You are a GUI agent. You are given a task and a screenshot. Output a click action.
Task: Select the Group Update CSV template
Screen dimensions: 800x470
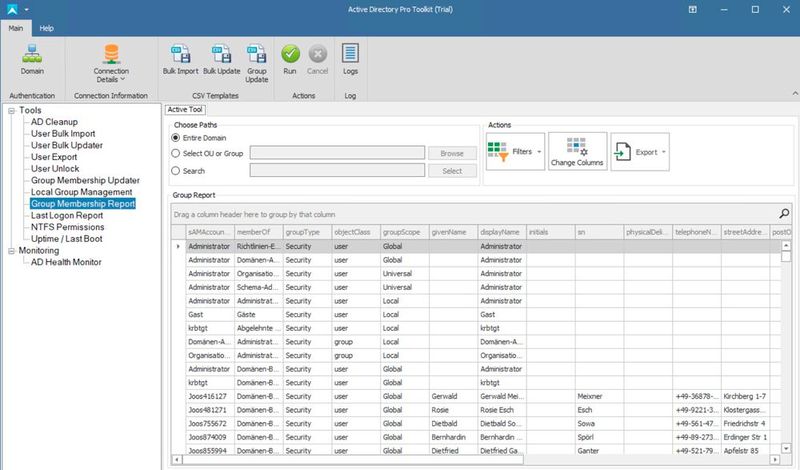pos(257,63)
